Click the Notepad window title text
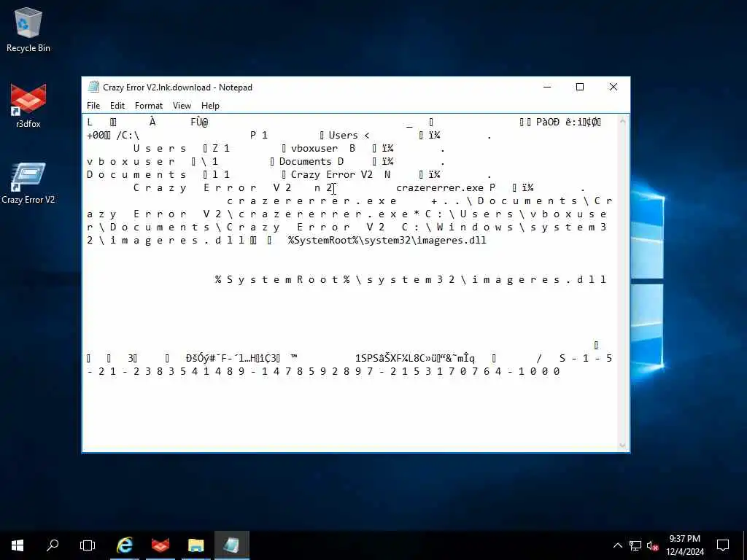Viewport: 747px width, 560px height. click(178, 87)
